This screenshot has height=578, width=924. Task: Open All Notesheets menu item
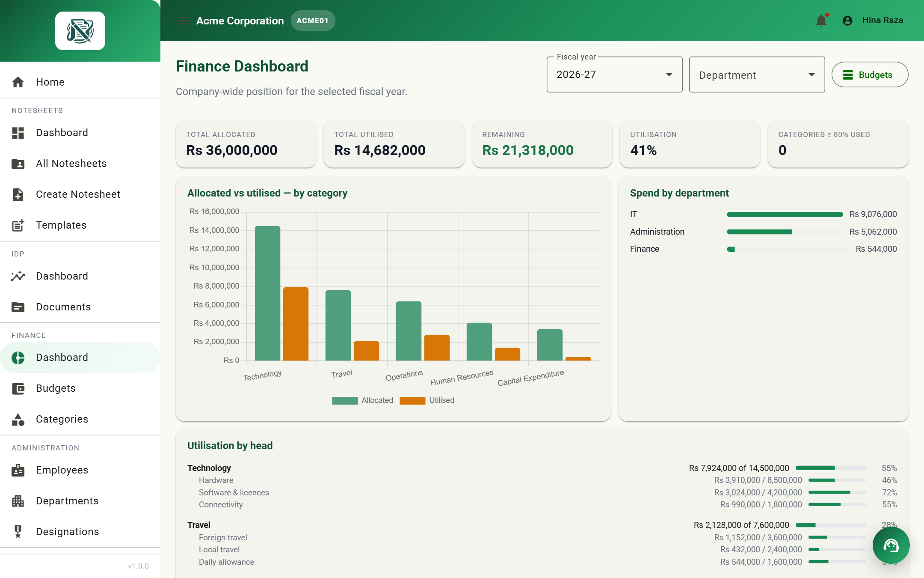80,164
